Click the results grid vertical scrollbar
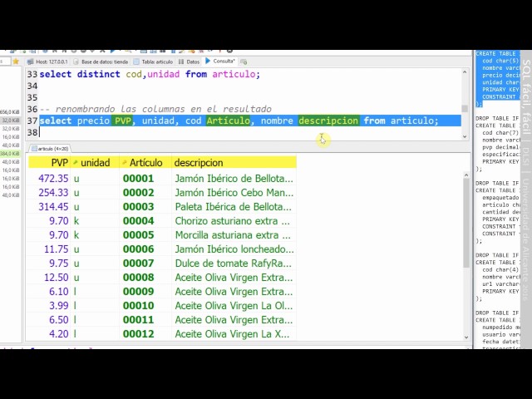The image size is (532, 399). pyautogui.click(x=466, y=249)
